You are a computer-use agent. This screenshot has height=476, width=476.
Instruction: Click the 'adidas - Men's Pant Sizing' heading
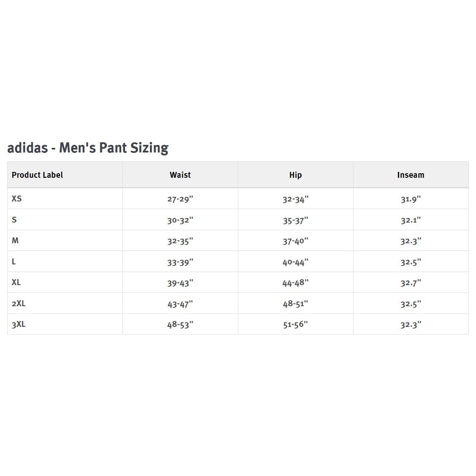point(88,148)
